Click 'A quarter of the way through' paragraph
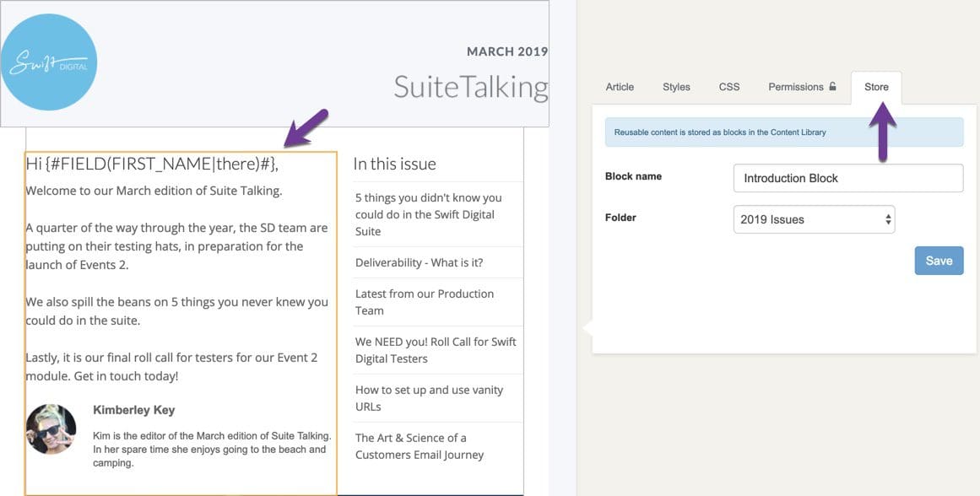The image size is (980, 496). [x=177, y=246]
